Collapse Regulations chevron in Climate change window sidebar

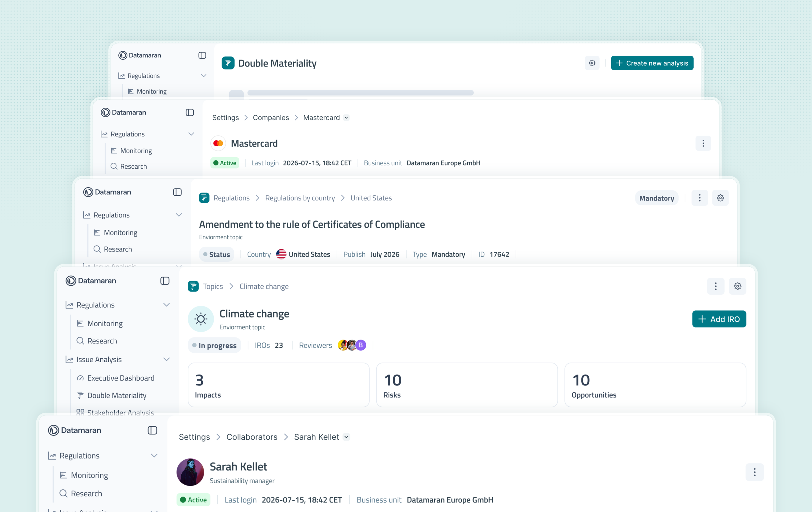[x=166, y=304]
